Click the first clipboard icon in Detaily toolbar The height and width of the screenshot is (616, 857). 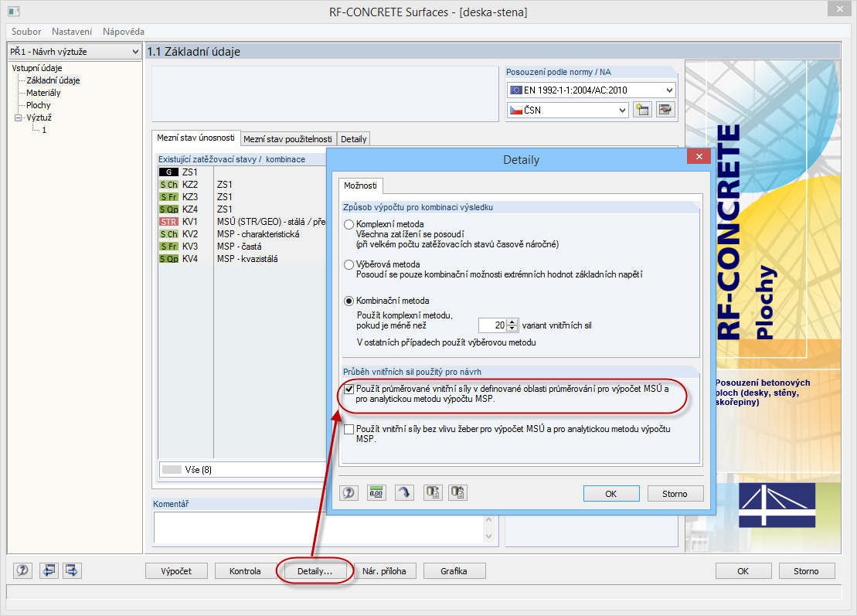tap(433, 493)
